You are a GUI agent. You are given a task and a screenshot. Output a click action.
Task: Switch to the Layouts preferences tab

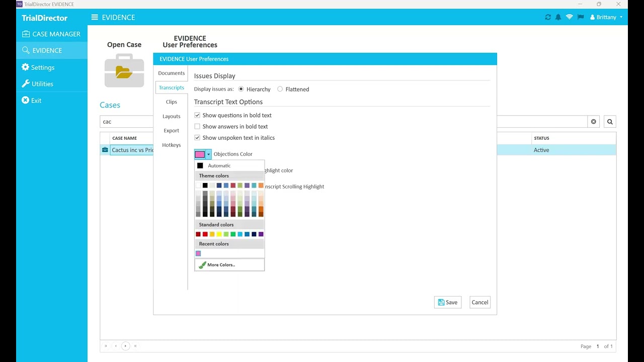point(171,116)
